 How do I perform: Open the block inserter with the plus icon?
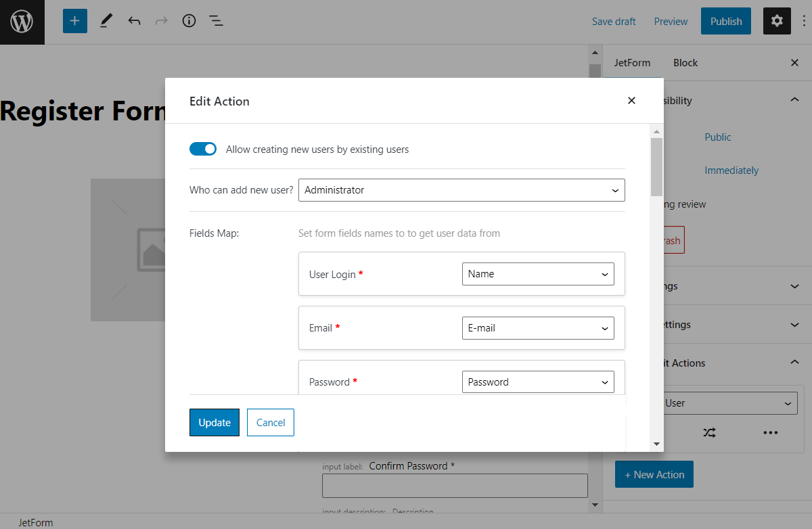click(x=74, y=21)
